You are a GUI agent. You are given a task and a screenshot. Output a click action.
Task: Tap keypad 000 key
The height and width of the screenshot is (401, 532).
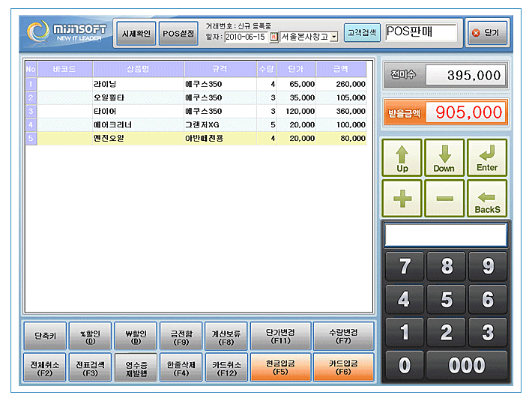click(x=467, y=365)
